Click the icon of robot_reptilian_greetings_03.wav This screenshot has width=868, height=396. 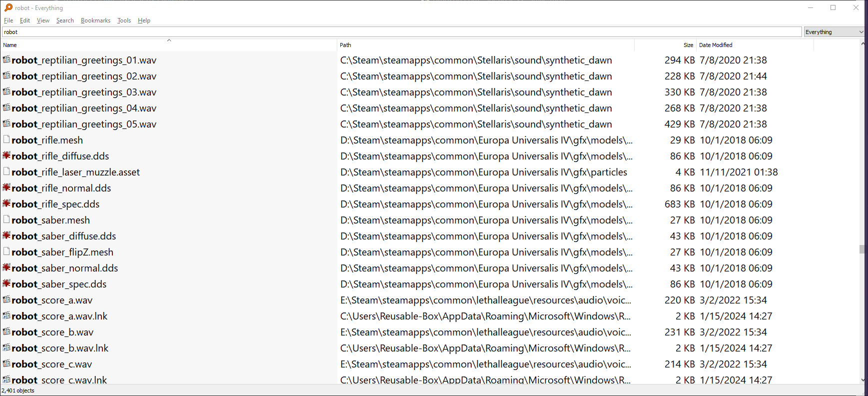tap(6, 91)
